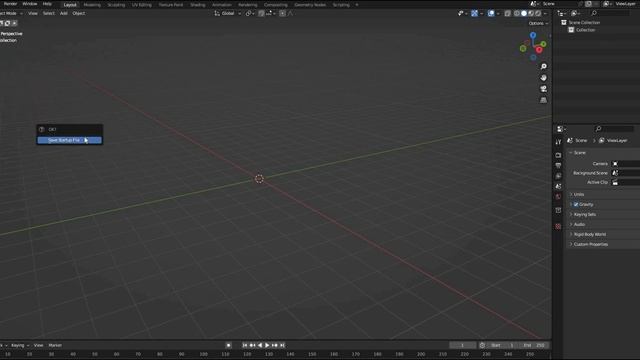
Task: Click the red X axis on navigation gizmo
Action: pos(539,50)
